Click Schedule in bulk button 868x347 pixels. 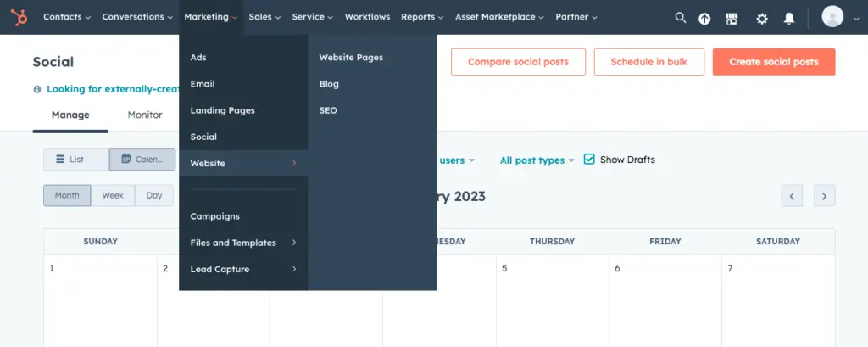[x=648, y=62]
